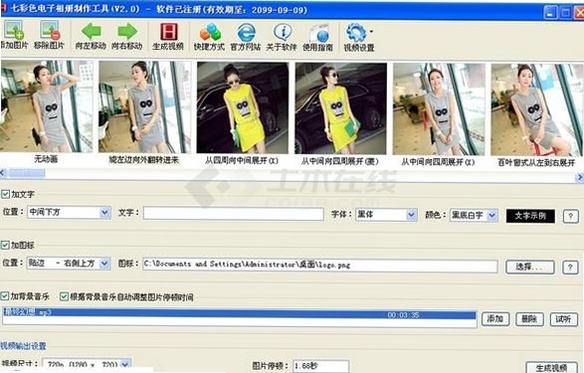Click the 添加图片 add image icon

pos(14,31)
